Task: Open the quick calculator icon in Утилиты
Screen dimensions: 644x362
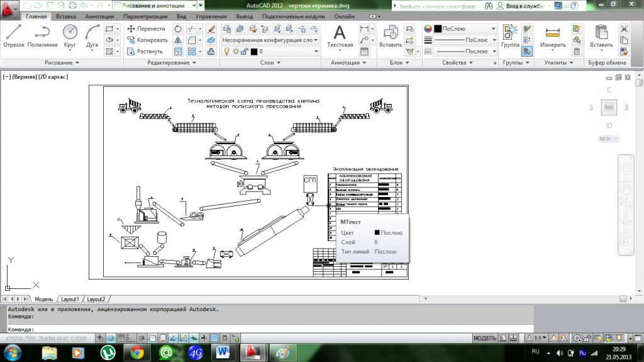Action: click(577, 52)
